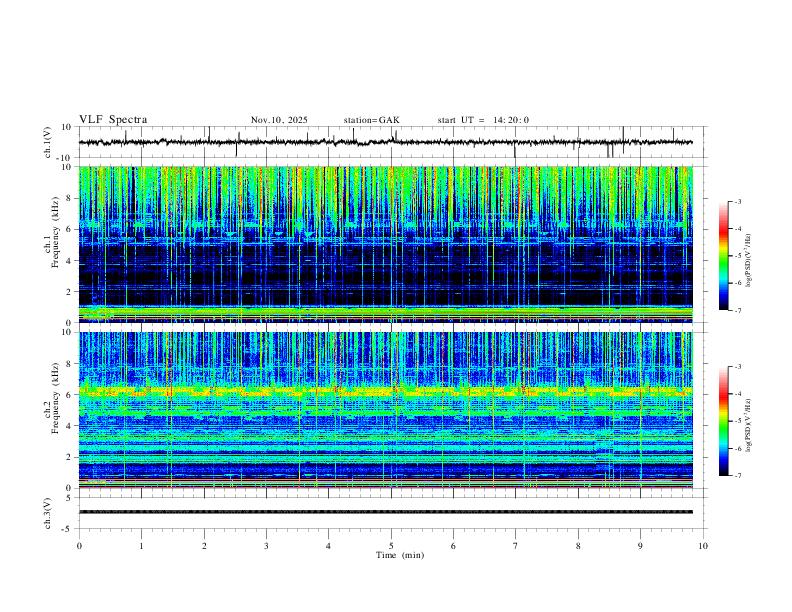792x612 pixels.
Task: Click the "ch.1(V)" waveform axis label
Action: tap(48, 142)
